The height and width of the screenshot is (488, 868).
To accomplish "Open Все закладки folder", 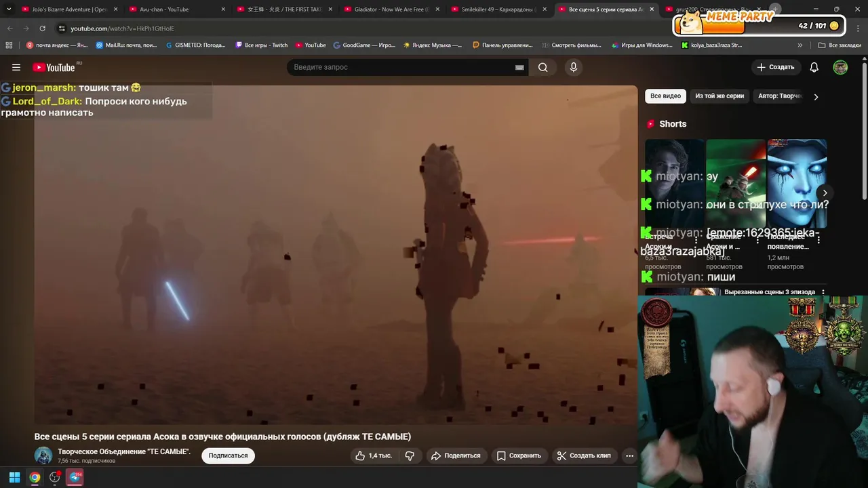I will 840,45.
